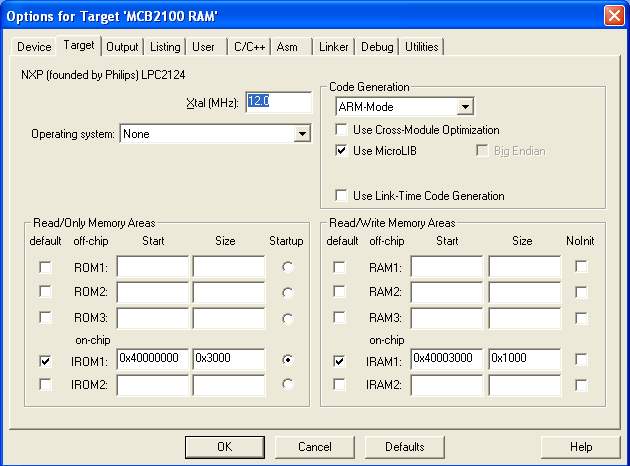Uncheck the Use MicroLIB option
This screenshot has height=466, width=630.
[342, 151]
